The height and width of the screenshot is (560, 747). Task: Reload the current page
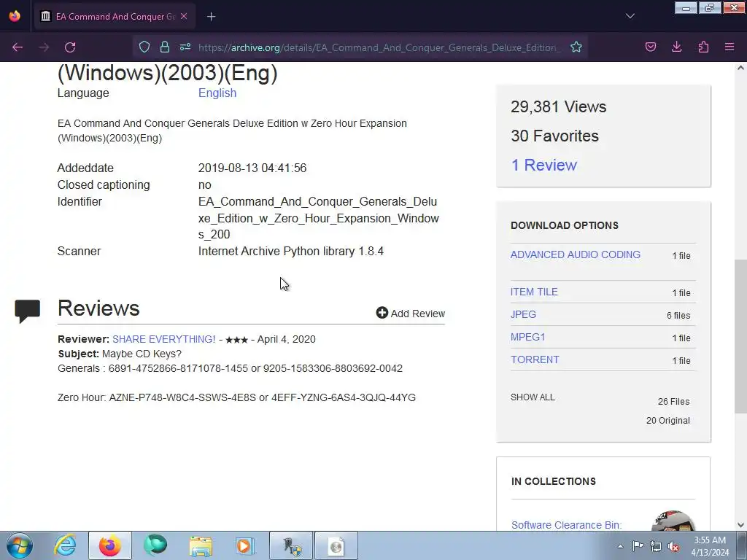(x=70, y=47)
